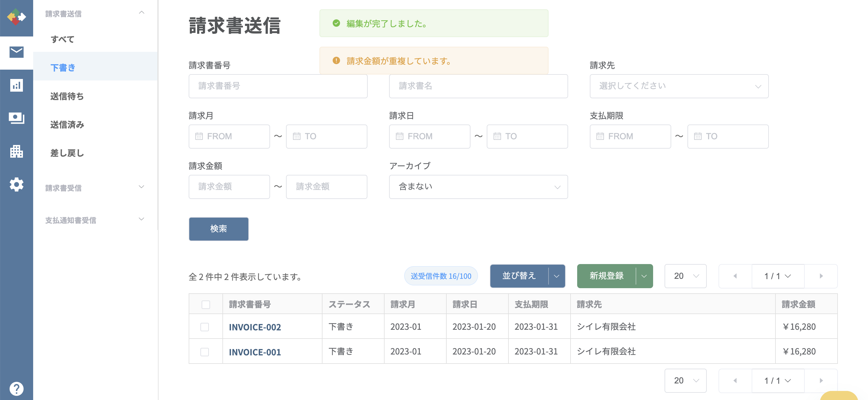Image resolution: width=868 pixels, height=400 pixels.
Task: Open the 並び替え dropdown arrow
Action: pos(557,276)
